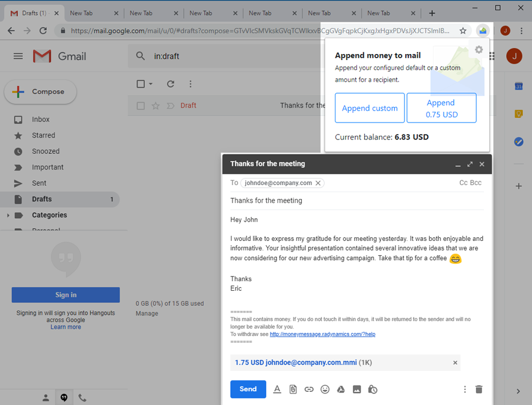Tick the Draft row checkbox

click(x=141, y=106)
